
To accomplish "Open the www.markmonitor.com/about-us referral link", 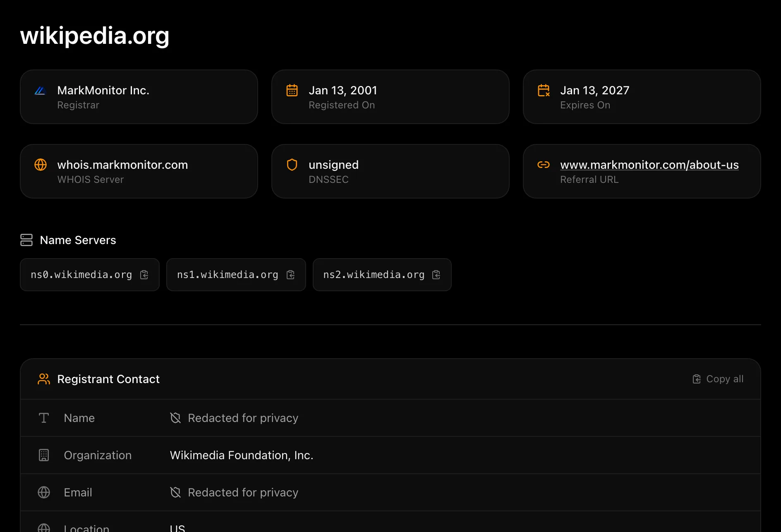I will 649,165.
